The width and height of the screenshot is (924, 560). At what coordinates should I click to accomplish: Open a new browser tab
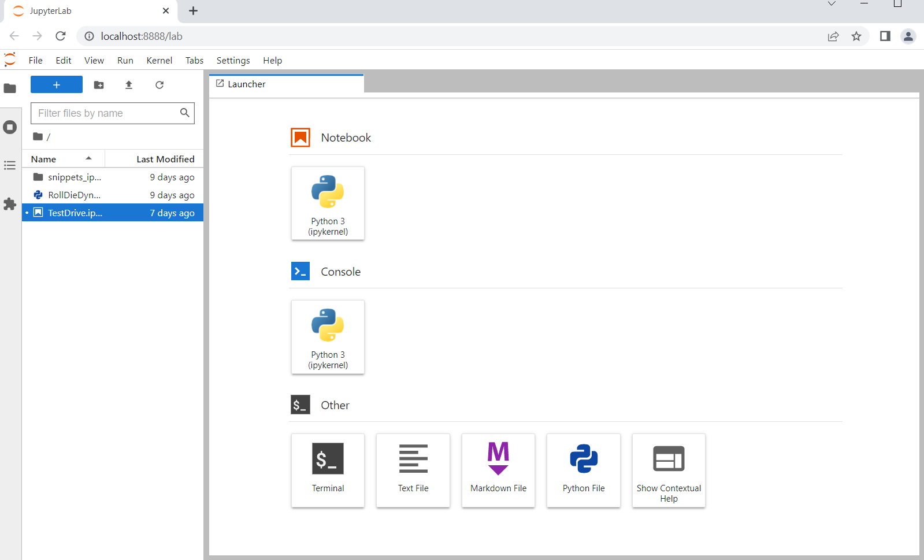[x=193, y=11]
